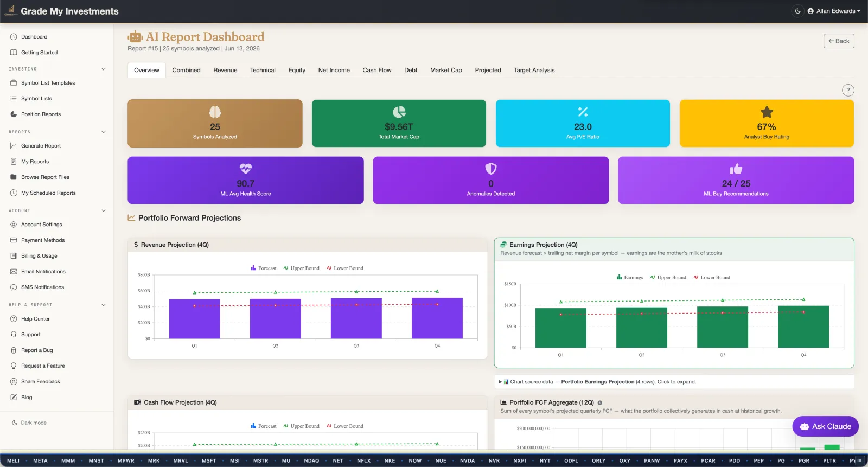The image size is (868, 467).
Task: Collapse the Reports sidebar section
Action: point(104,132)
